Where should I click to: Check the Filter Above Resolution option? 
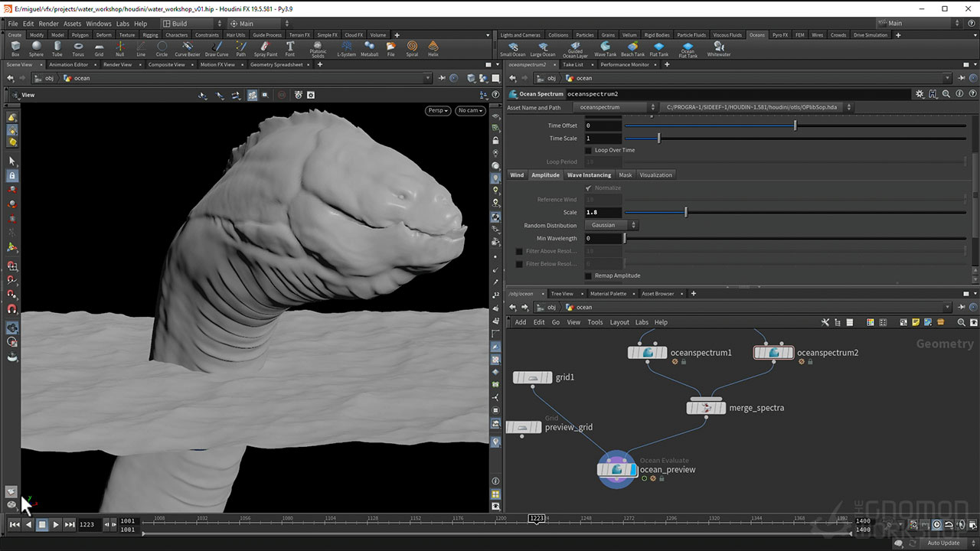(519, 251)
